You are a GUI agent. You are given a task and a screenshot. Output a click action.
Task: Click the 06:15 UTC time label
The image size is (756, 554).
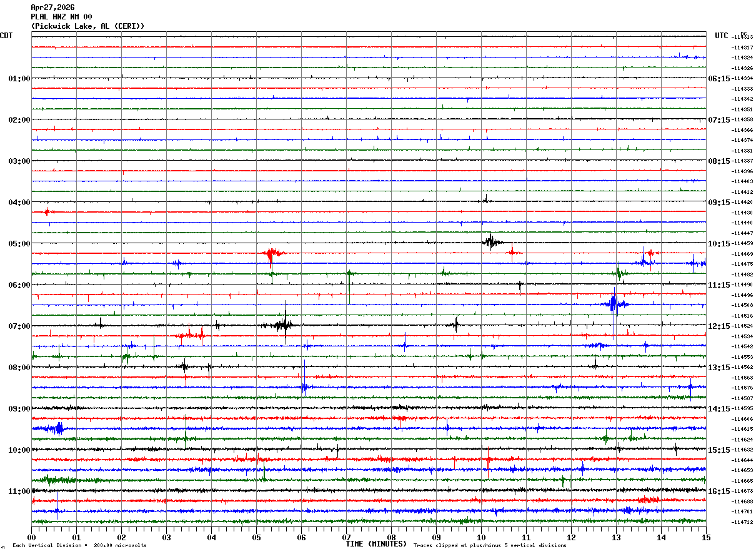(719, 78)
